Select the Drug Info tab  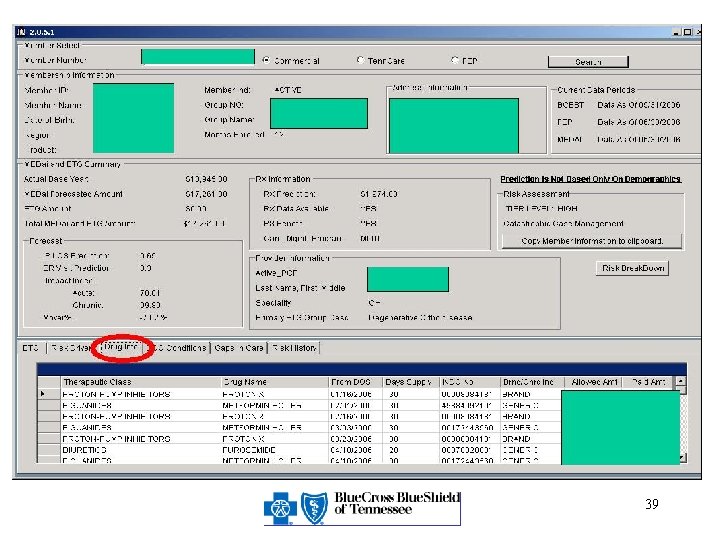[x=121, y=346]
